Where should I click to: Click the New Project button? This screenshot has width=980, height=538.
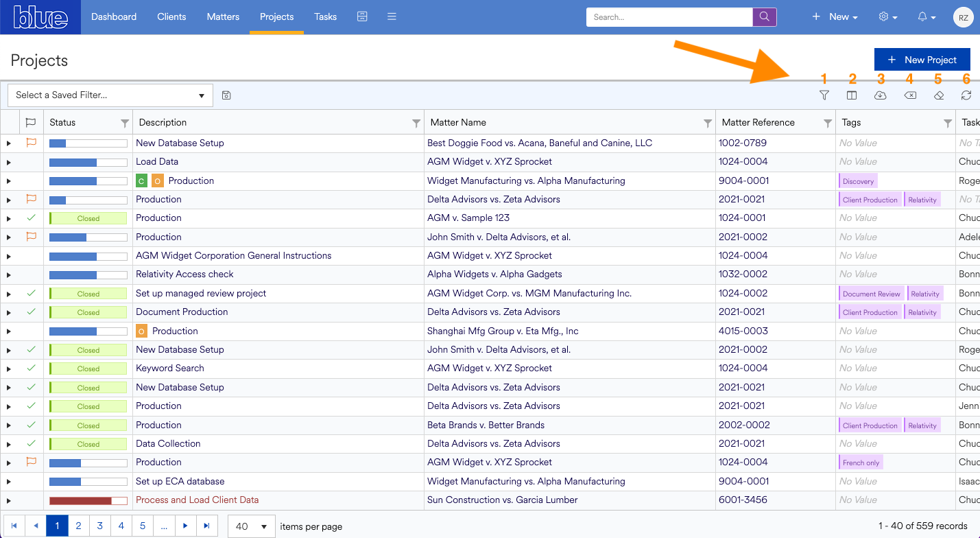pos(922,60)
